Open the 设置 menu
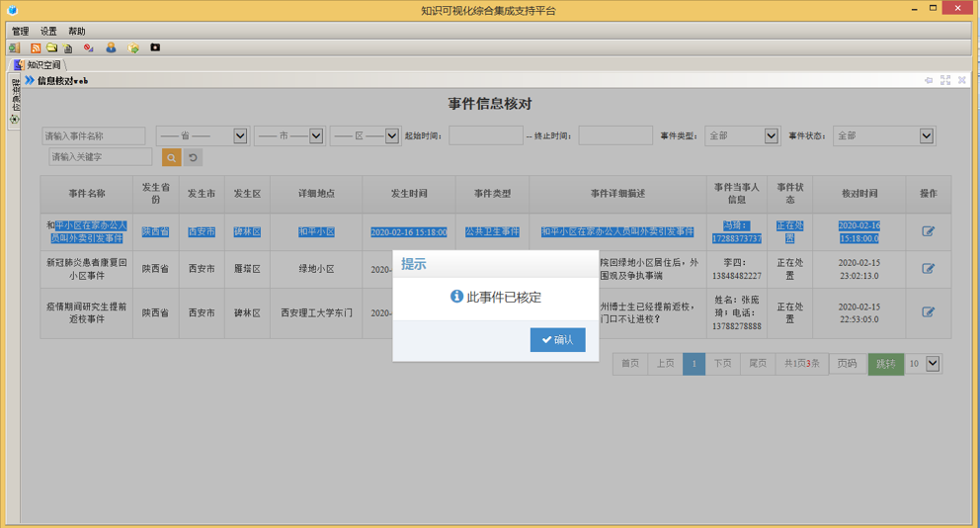The height and width of the screenshot is (528, 980). [x=48, y=32]
